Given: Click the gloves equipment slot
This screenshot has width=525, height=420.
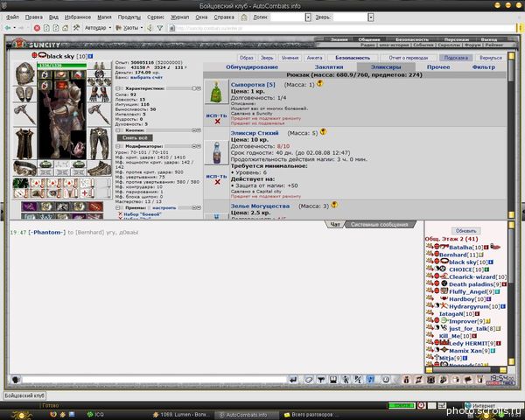Looking at the screenshot, I should pos(99,94).
